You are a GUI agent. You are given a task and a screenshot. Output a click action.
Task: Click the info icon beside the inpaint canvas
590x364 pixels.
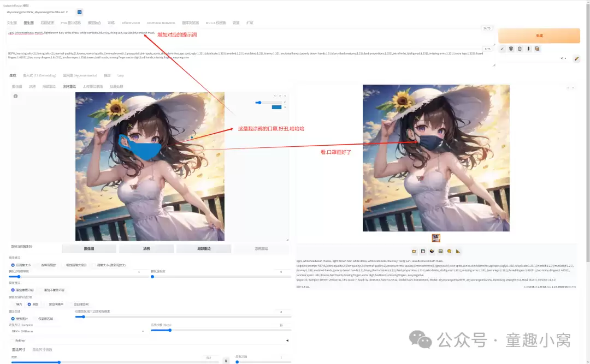tap(15, 96)
